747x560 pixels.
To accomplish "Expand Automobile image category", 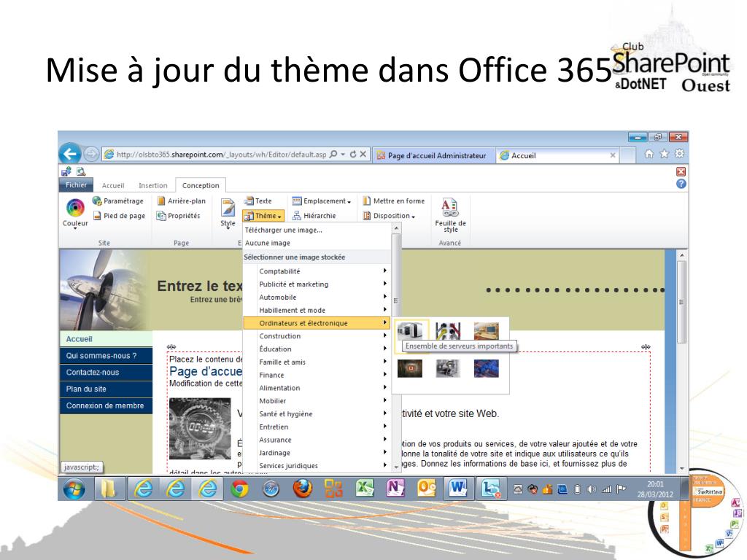I will [x=317, y=297].
